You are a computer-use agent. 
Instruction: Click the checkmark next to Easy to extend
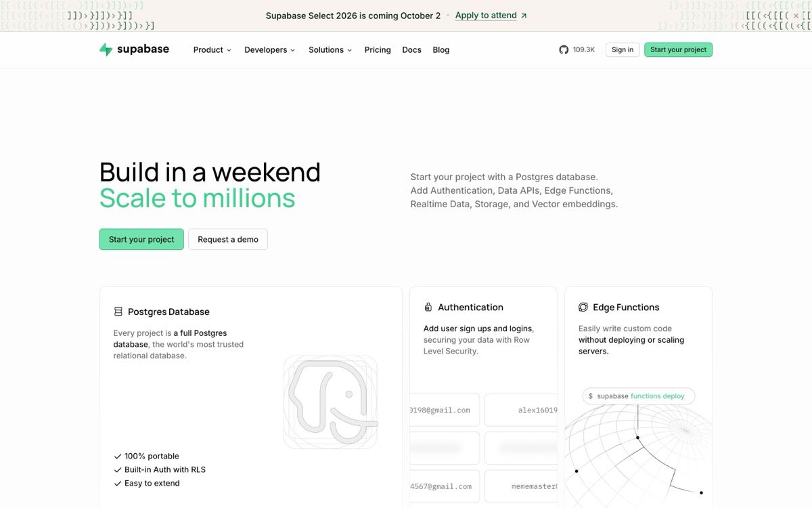118,484
